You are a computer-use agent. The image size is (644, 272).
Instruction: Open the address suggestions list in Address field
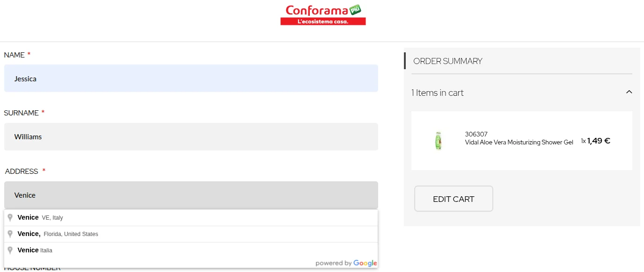tap(191, 195)
